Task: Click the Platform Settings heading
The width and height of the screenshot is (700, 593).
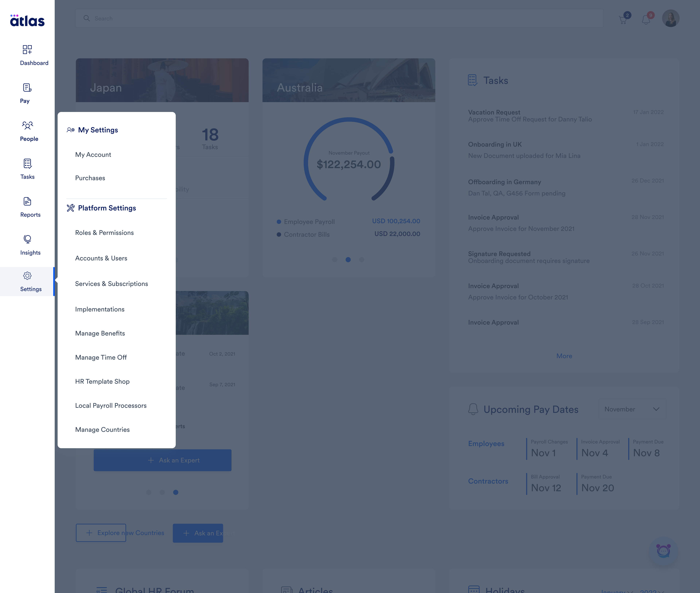Action: tap(107, 208)
